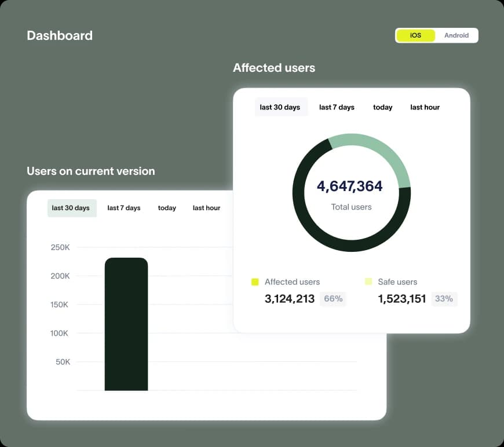Click the yellow Affected users legend swatch
504x447 pixels.
[255, 282]
